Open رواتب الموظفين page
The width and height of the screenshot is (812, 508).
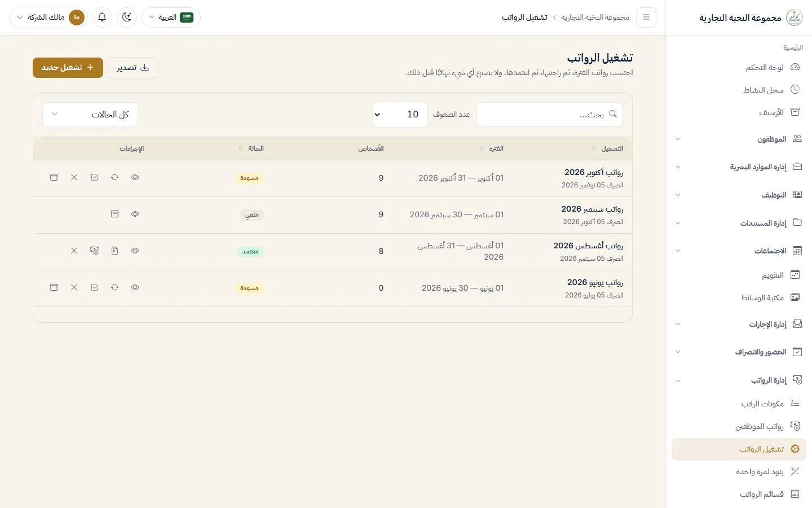point(739,426)
